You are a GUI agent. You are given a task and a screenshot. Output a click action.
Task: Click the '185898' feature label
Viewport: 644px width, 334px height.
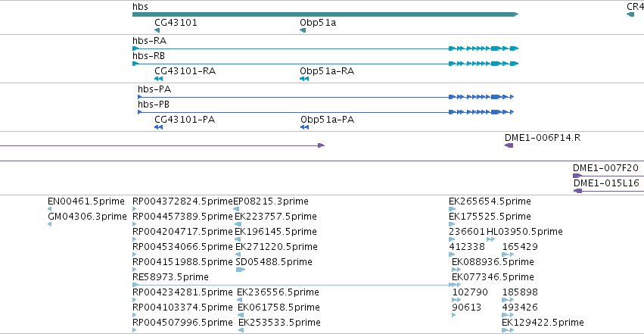coord(520,292)
